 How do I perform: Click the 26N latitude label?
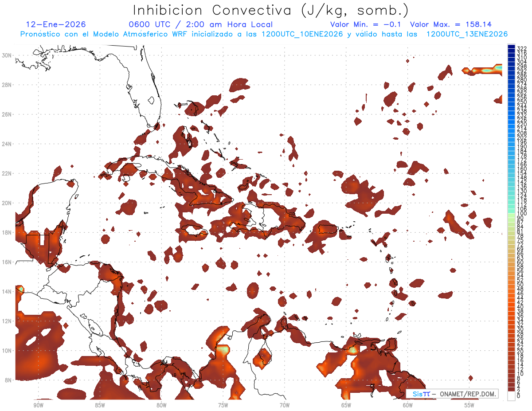7,114
